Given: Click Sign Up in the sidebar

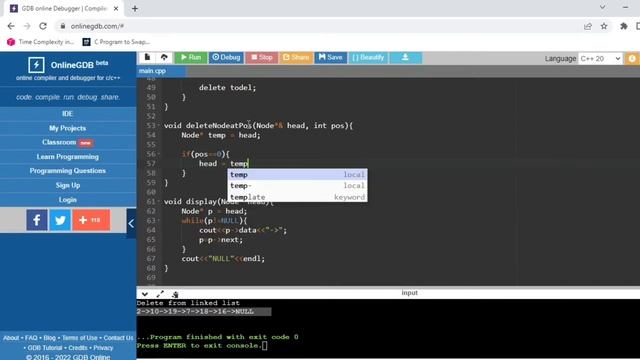Looking at the screenshot, I should pyautogui.click(x=68, y=185).
